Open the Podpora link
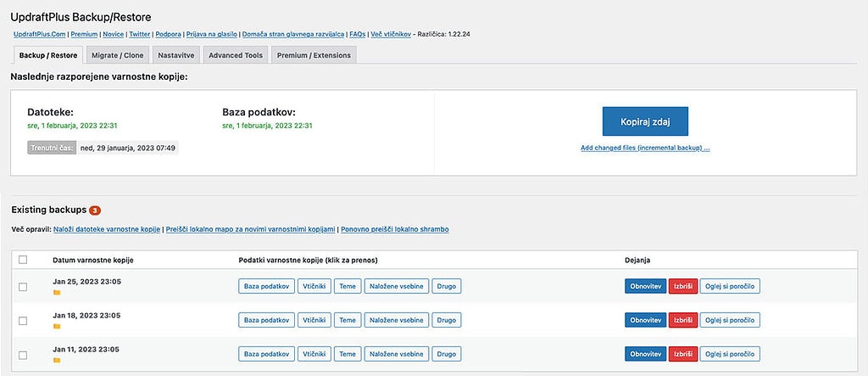868x376 pixels. click(169, 35)
